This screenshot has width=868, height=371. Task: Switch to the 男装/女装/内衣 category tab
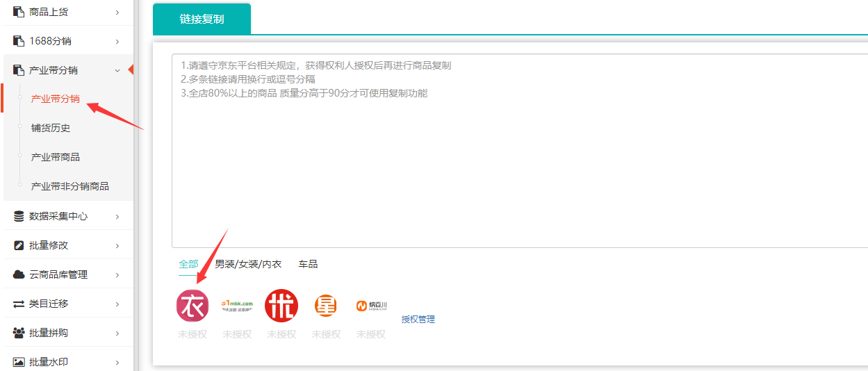[248, 264]
